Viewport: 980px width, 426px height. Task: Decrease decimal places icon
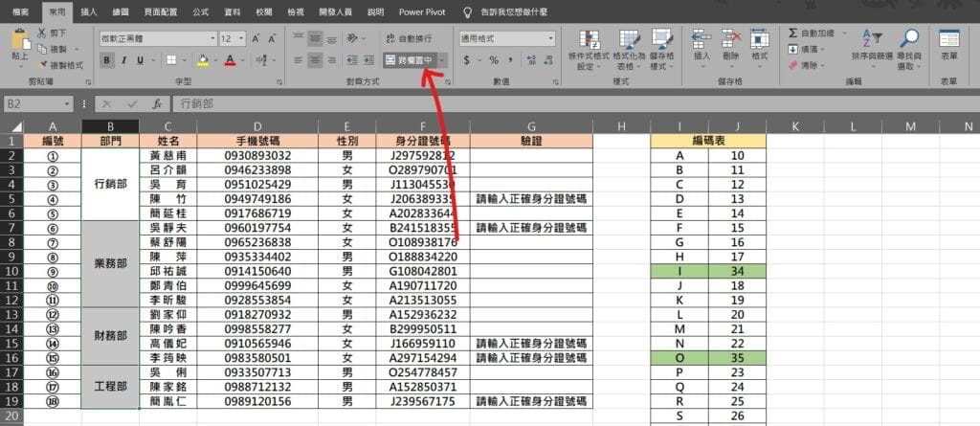click(548, 60)
